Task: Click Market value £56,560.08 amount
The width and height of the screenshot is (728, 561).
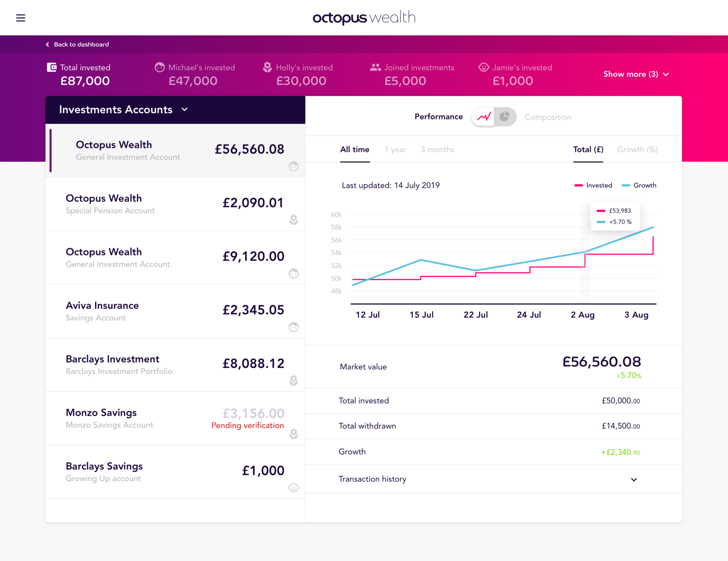Action: point(601,362)
